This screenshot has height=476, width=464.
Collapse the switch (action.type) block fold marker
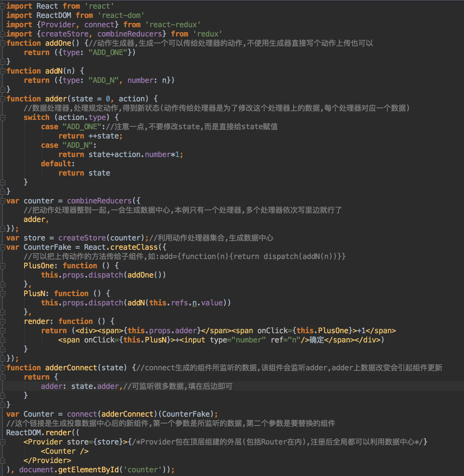(x=3, y=117)
